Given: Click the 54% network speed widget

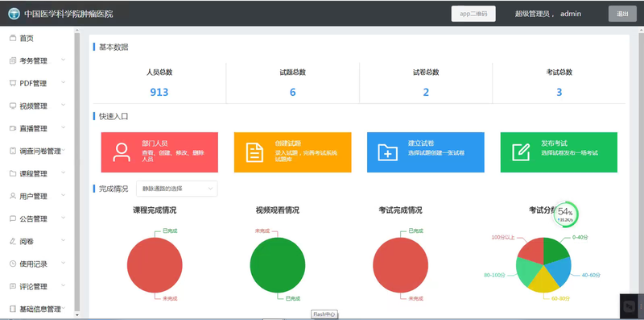Looking at the screenshot, I should (566, 214).
